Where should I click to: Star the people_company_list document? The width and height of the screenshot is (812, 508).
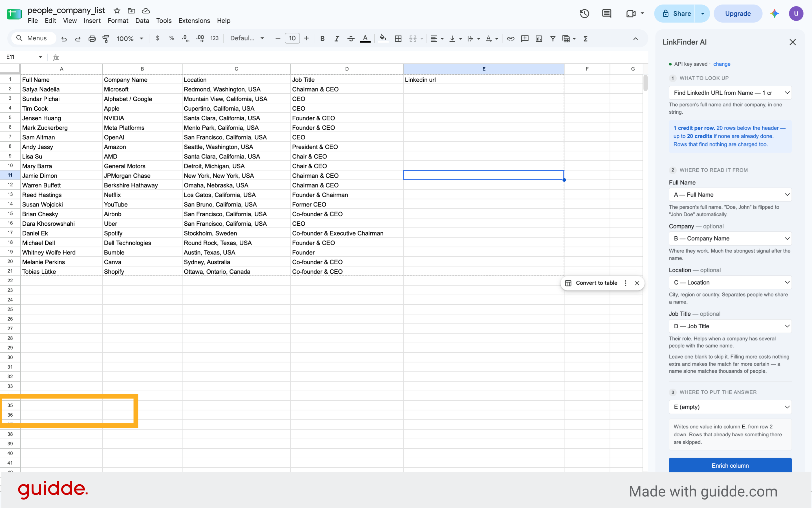117,11
